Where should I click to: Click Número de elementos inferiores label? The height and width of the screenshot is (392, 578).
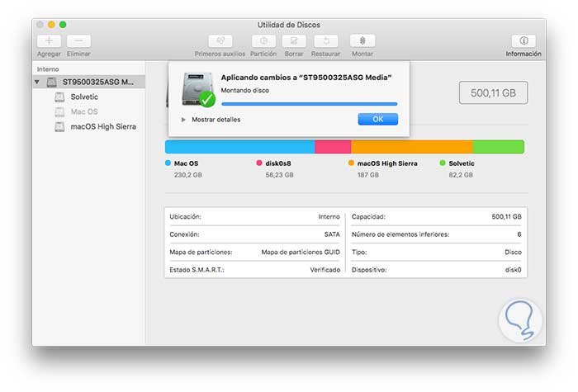(x=400, y=234)
